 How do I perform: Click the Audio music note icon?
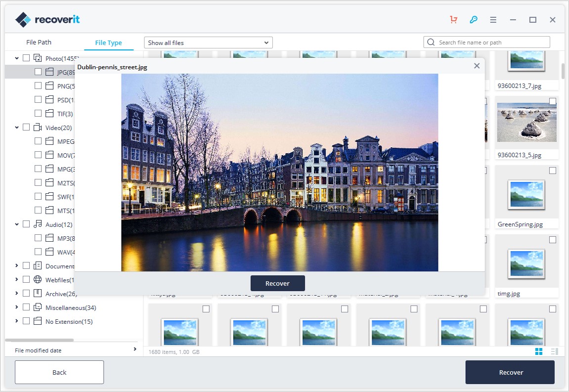point(38,224)
